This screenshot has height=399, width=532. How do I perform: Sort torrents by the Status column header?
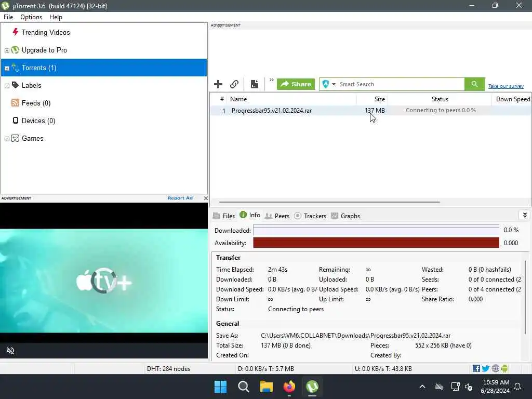440,99
